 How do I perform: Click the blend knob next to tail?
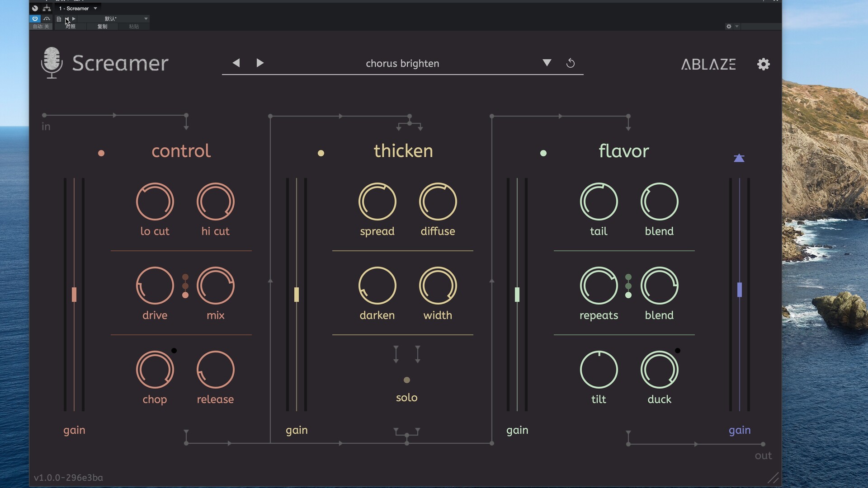click(660, 202)
